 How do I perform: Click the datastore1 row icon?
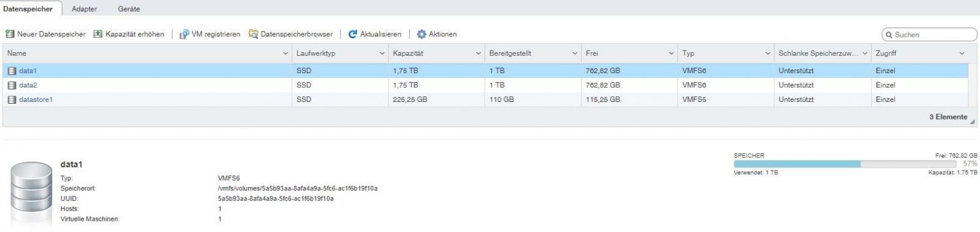pos(12,99)
